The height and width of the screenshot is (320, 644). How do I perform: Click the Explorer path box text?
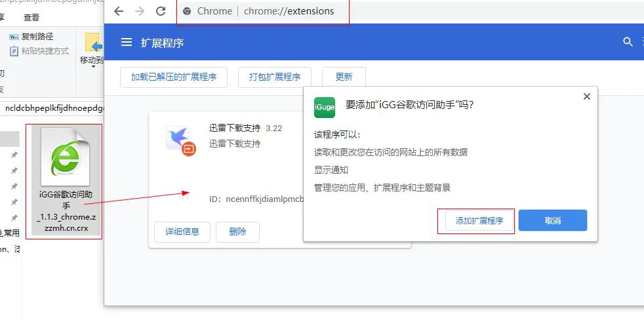[x=54, y=108]
